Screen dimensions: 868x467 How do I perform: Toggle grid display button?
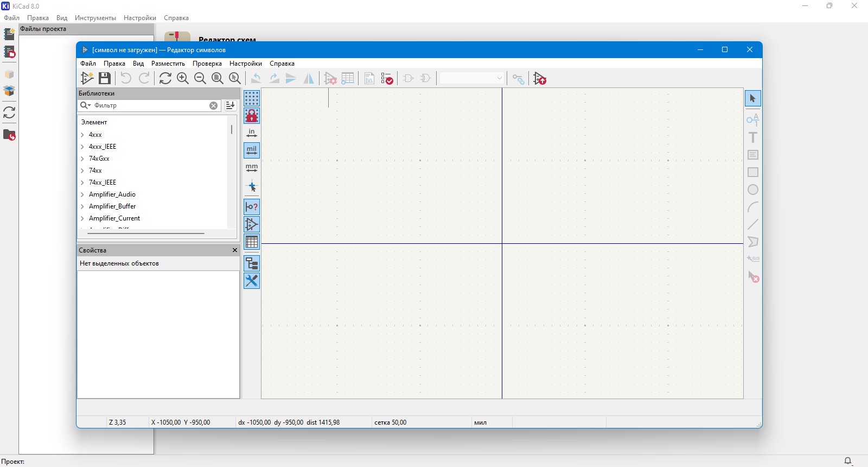(252, 98)
